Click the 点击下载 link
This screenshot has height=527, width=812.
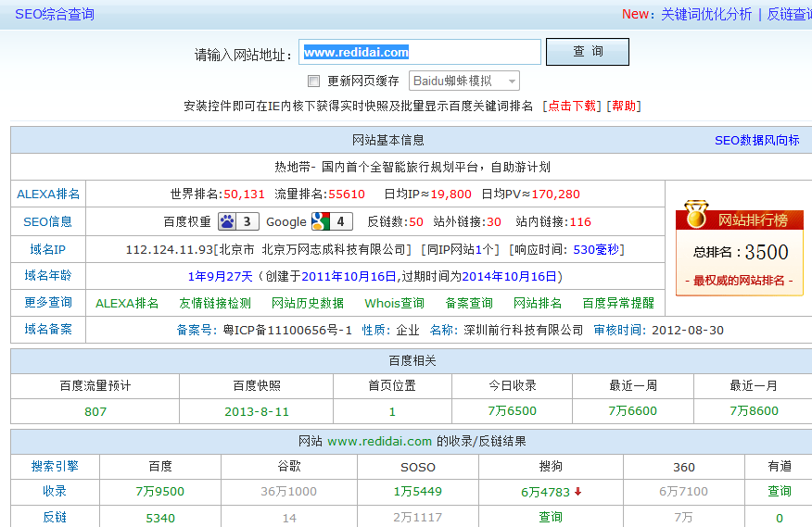pos(572,107)
